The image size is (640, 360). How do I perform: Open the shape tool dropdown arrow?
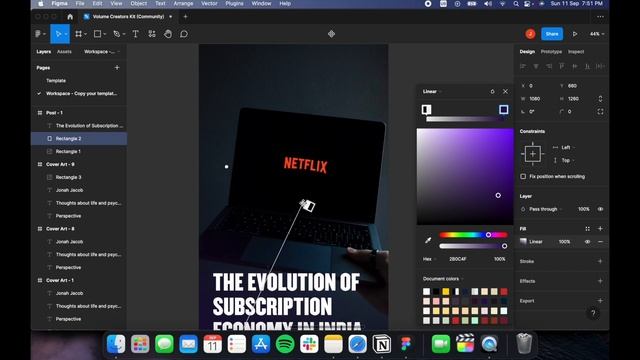click(104, 34)
